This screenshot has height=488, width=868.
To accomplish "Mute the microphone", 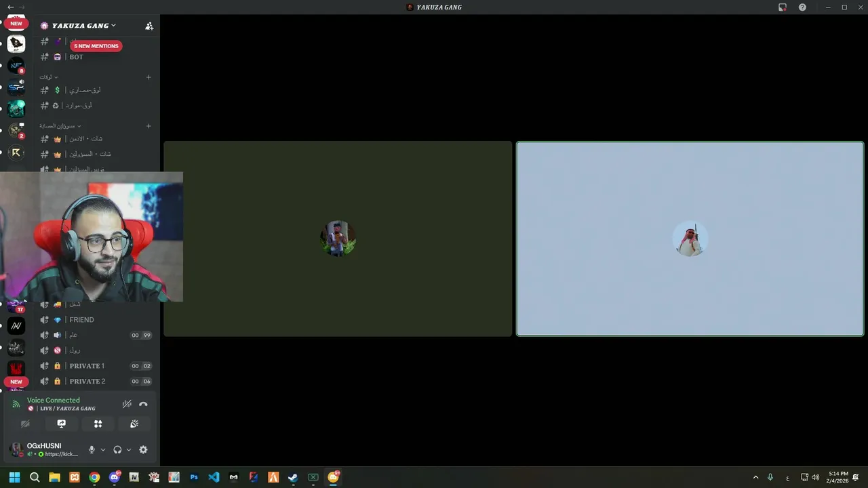I will pyautogui.click(x=92, y=449).
